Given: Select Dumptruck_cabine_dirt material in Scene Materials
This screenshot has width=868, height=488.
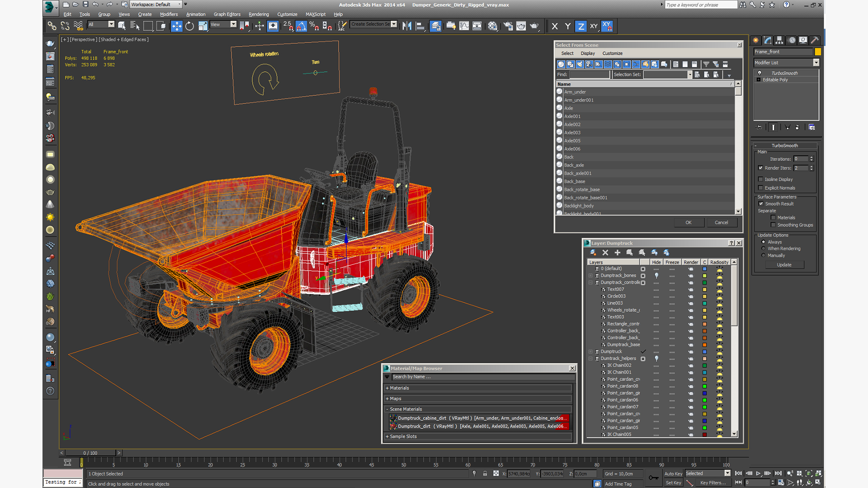Looking at the screenshot, I should [479, 418].
